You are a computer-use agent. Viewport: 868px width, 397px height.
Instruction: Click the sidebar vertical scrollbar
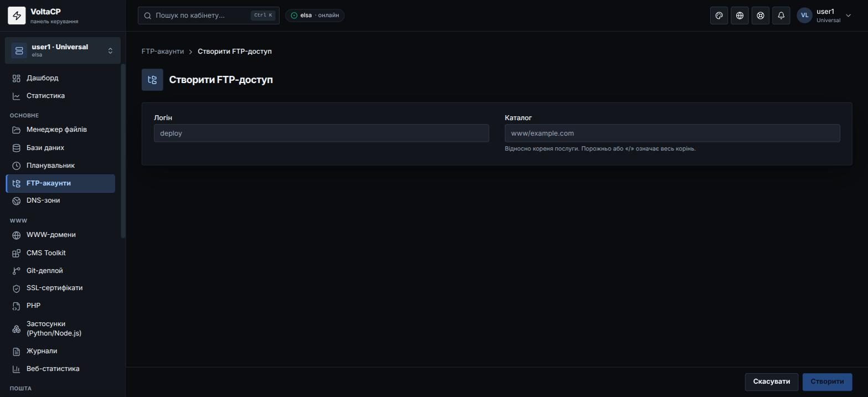tap(123, 151)
